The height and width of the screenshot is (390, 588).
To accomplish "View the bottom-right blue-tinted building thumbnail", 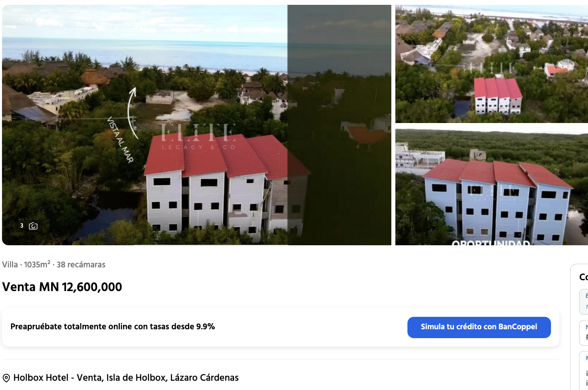I will 491,187.
